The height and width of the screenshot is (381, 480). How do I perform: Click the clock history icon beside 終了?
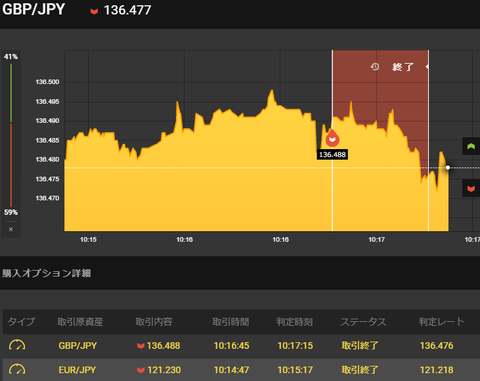[375, 67]
